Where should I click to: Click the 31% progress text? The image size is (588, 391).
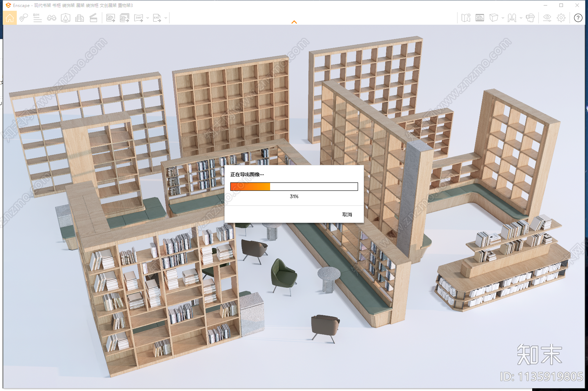294,197
